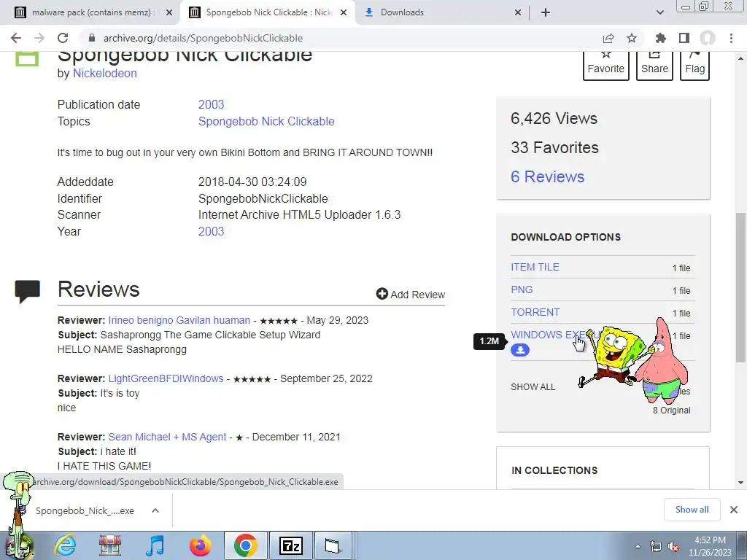The image size is (747, 560).
Task: Download ITEM TILE file
Action: pyautogui.click(x=535, y=267)
